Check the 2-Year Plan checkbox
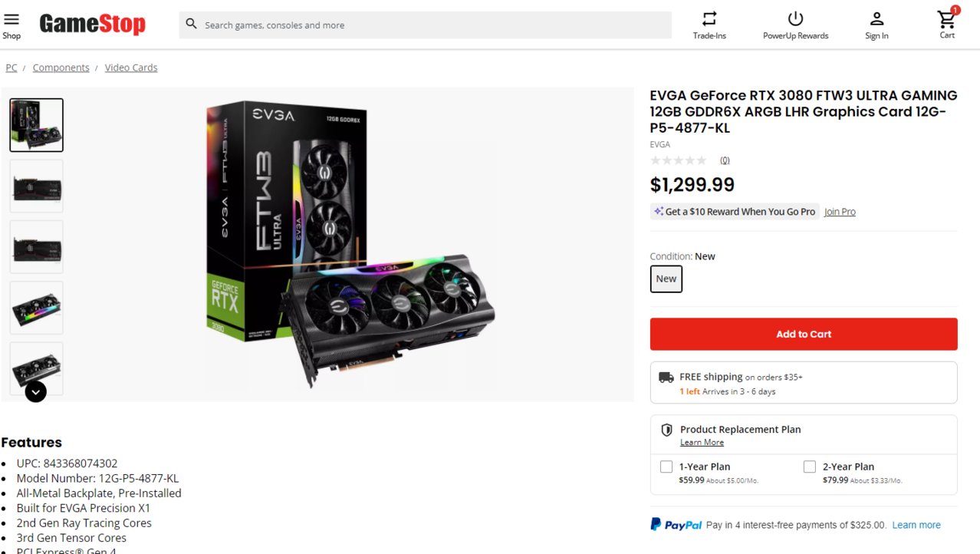This screenshot has width=980, height=554. (810, 467)
